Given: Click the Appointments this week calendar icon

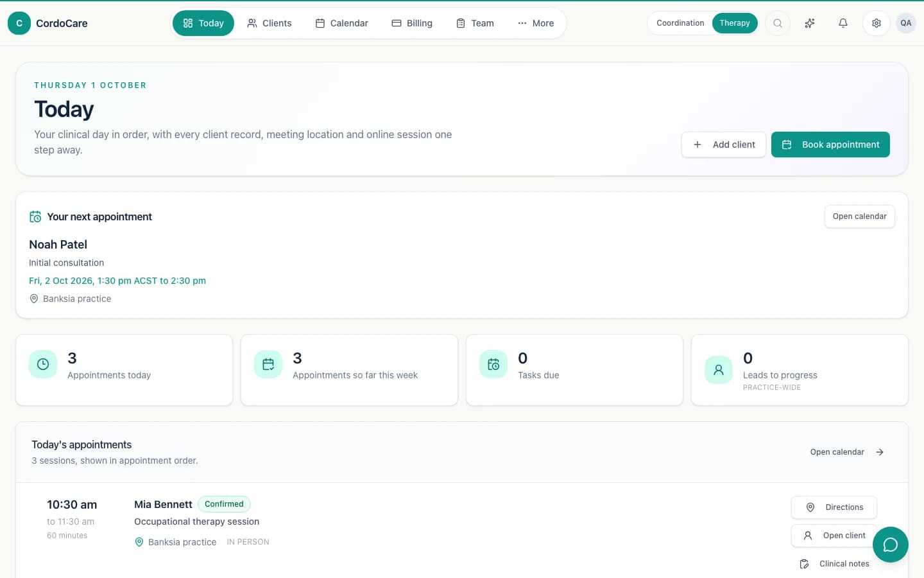Looking at the screenshot, I should coord(268,364).
